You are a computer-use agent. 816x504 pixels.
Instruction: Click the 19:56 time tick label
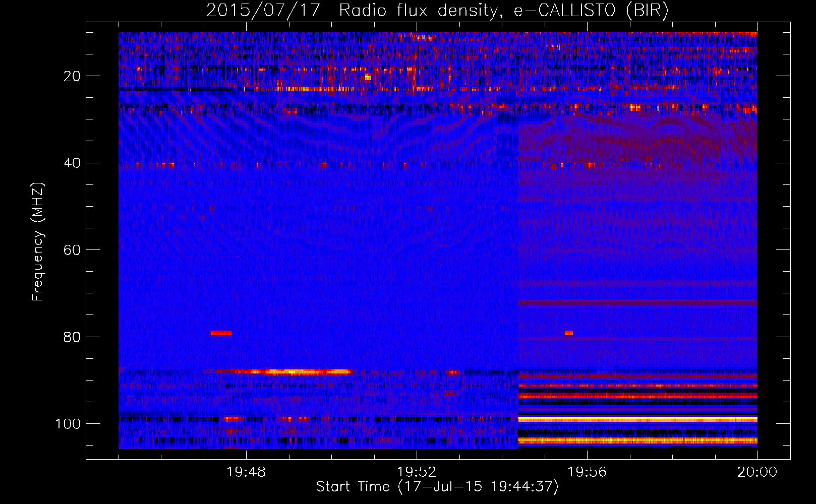point(587,472)
